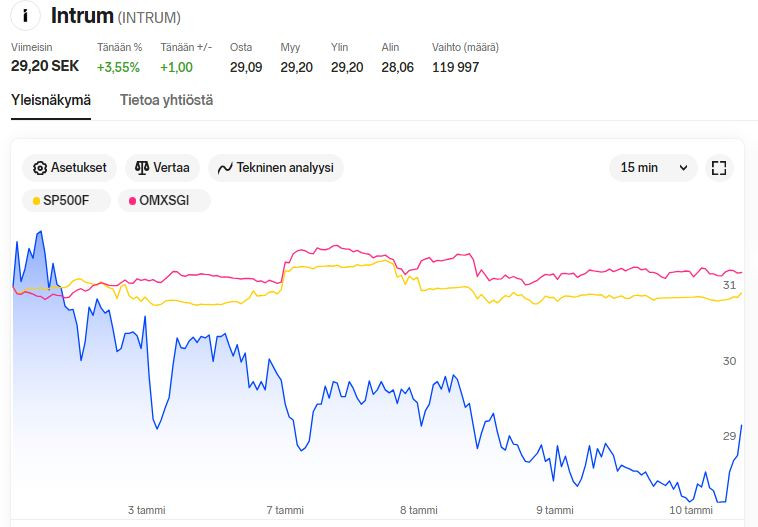Click the 29 price axis label
This screenshot has width=758, height=527.
pyautogui.click(x=729, y=436)
